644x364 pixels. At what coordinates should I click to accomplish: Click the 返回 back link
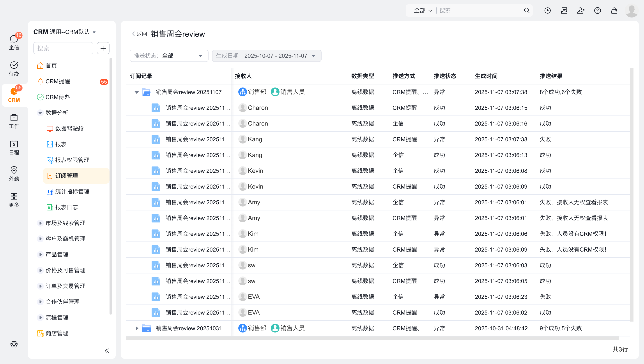pos(140,34)
